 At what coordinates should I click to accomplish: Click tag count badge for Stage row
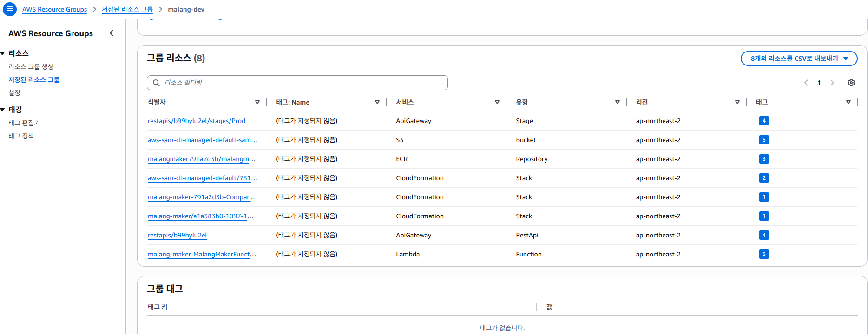click(x=764, y=121)
